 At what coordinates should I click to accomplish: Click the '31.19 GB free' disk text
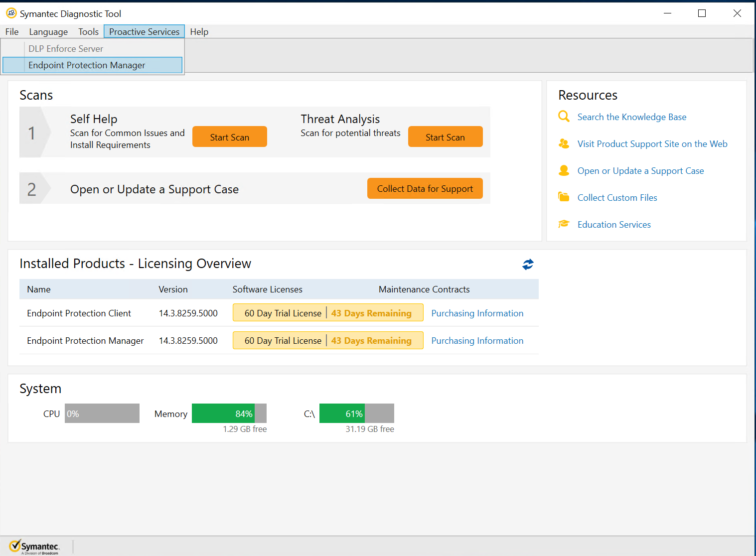pos(370,429)
